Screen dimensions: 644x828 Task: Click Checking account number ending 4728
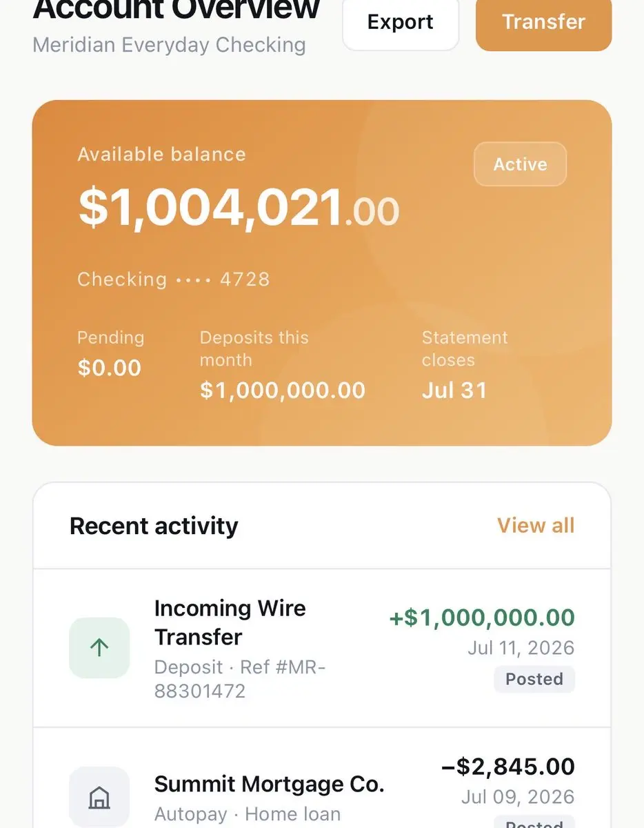click(174, 279)
